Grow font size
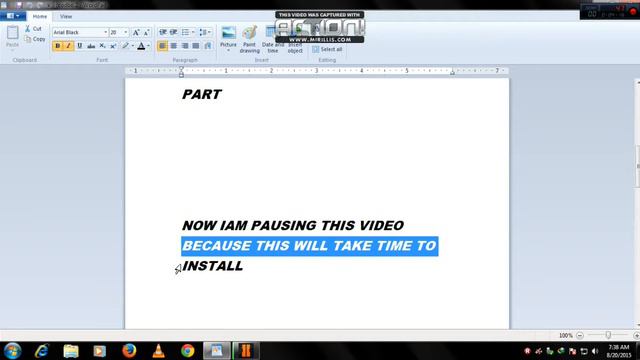 136,32
